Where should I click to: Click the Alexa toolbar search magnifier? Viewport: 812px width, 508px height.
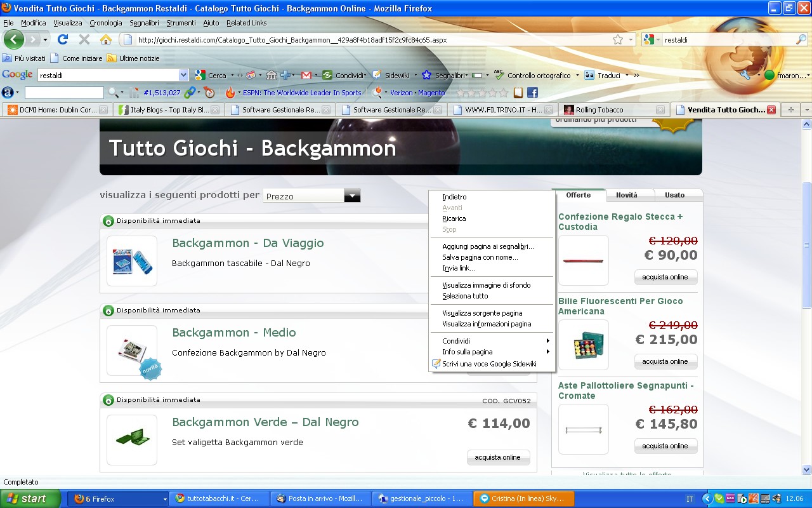click(x=113, y=93)
